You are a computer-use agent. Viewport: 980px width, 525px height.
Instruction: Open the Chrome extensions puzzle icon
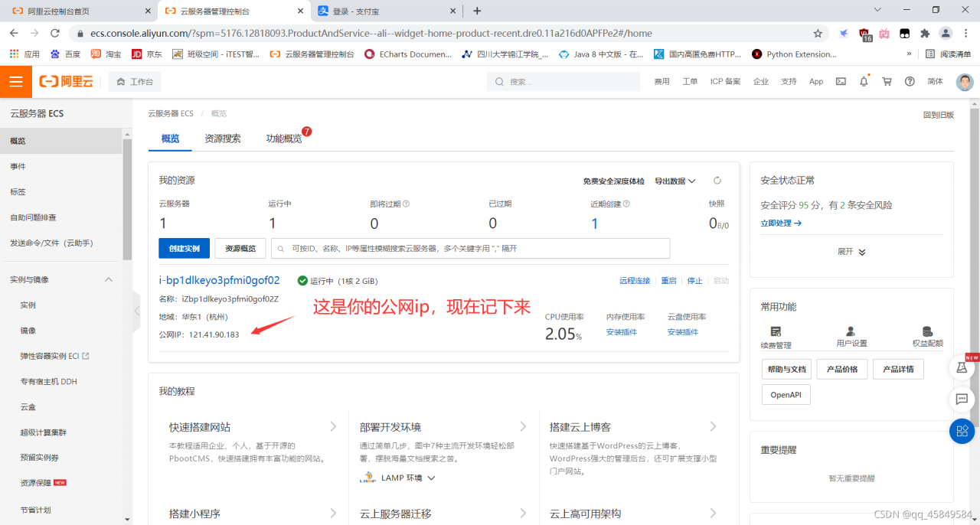925,34
